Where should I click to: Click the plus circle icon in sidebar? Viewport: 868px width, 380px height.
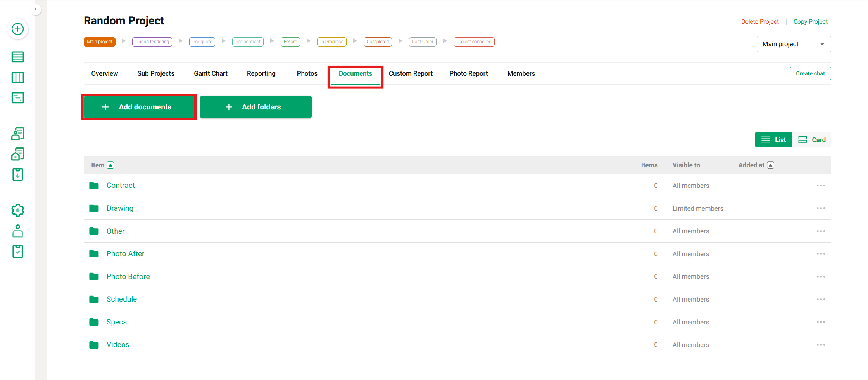tap(17, 29)
